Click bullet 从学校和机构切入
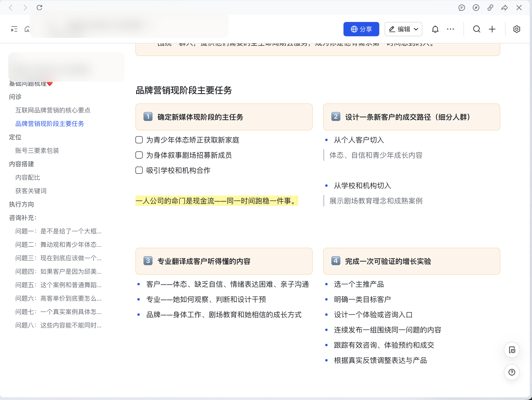The height and width of the screenshot is (400, 532). [x=363, y=185]
